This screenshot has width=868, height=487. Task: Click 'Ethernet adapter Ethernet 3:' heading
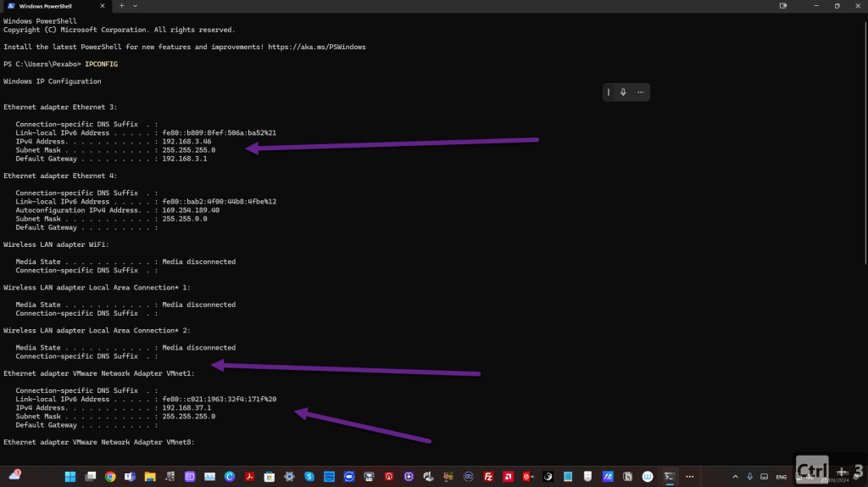click(60, 107)
